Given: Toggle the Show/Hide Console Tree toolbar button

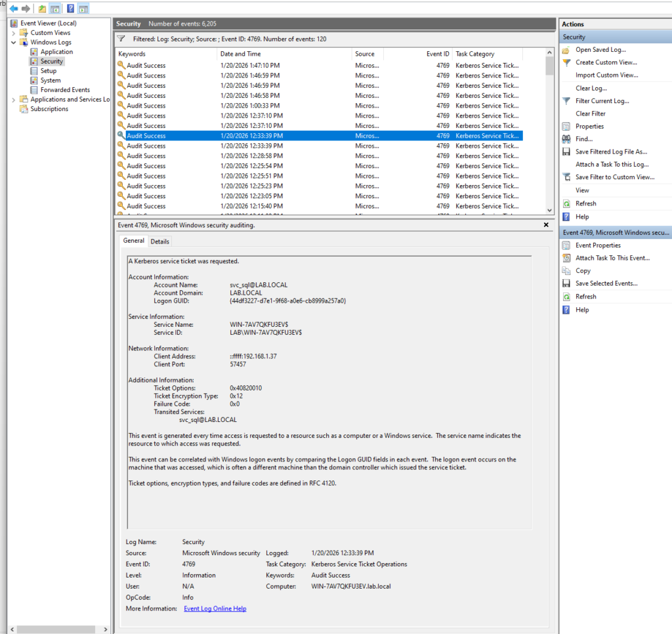Looking at the screenshot, I should coord(55,9).
